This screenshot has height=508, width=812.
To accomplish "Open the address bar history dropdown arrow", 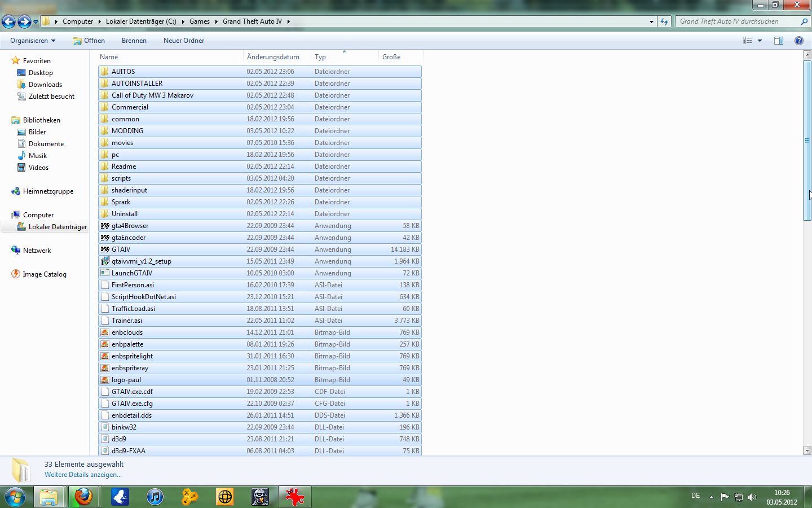I will [651, 21].
